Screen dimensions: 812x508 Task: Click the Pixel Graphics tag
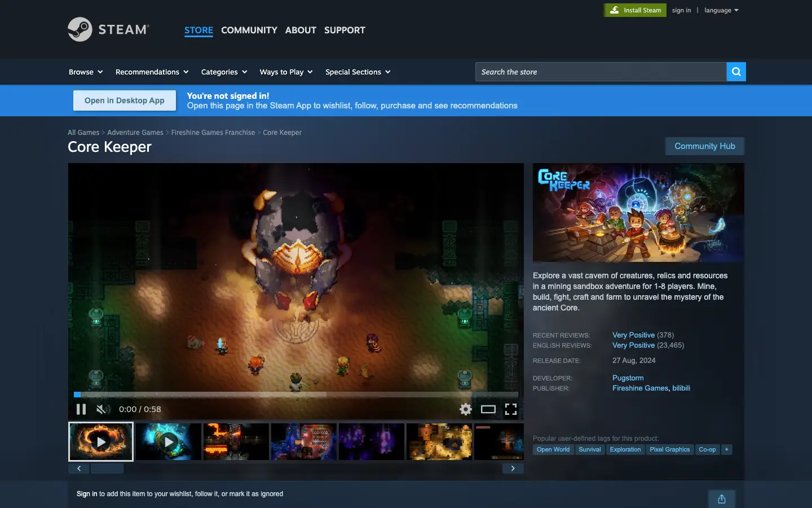click(670, 449)
